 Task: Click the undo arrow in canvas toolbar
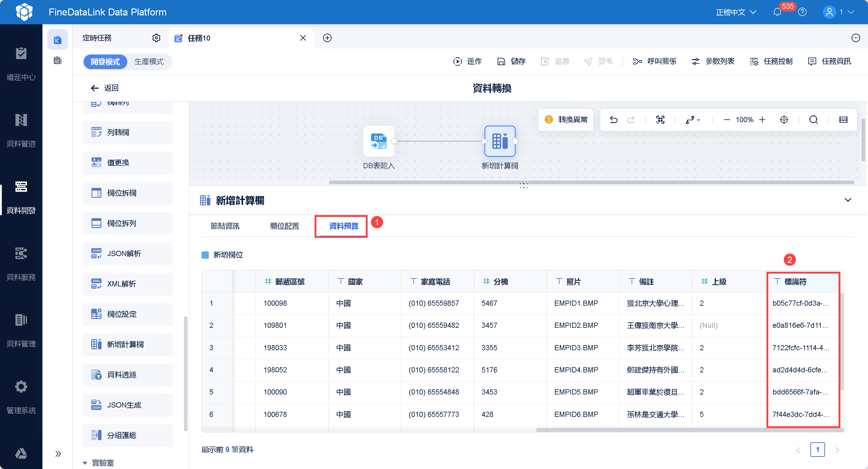click(614, 120)
